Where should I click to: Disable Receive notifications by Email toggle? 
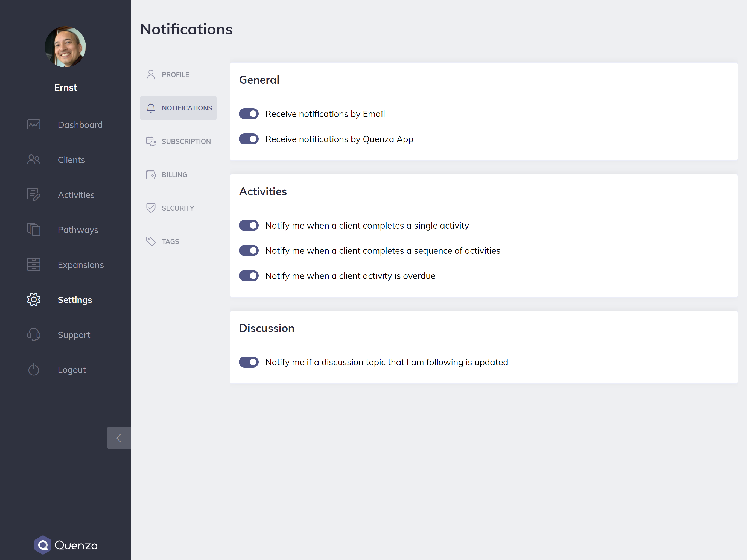249,114
